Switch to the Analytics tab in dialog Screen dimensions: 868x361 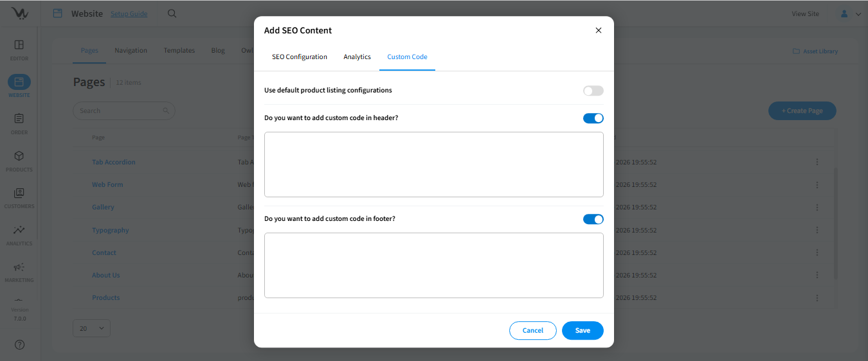click(357, 57)
